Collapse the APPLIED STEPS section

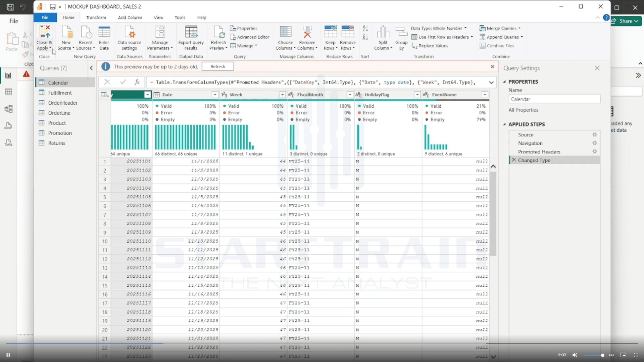click(504, 124)
